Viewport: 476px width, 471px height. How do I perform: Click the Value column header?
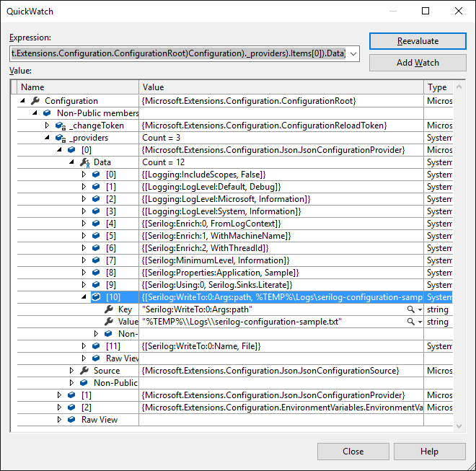[281, 87]
